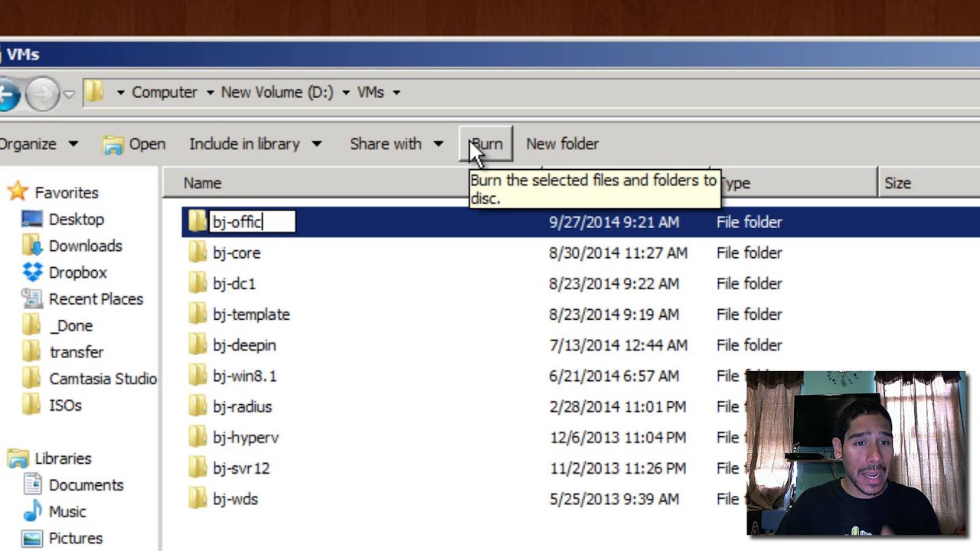Expand the arrow after VMs breadcrumb
The image size is (980, 551).
[x=397, y=93]
